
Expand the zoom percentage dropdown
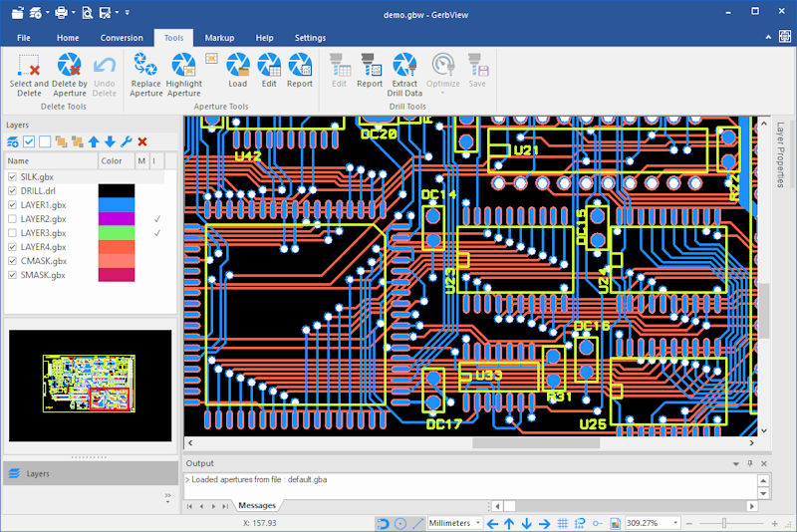pyautogui.click(x=675, y=523)
